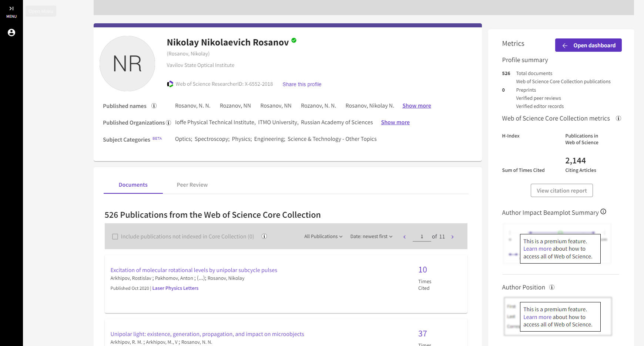Click the Open Menu button at top
644x346 pixels.
click(41, 11)
